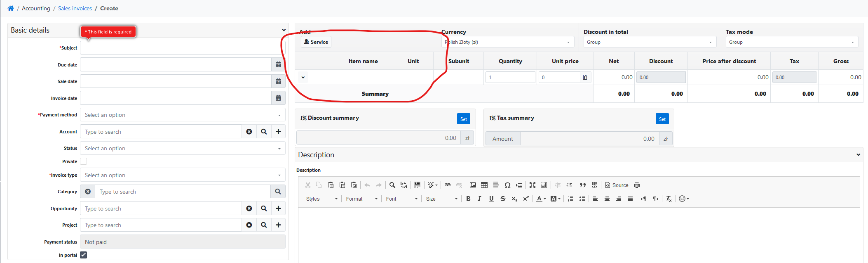Open the Currency dropdown
Screen dimensions: 868x263
(508, 42)
